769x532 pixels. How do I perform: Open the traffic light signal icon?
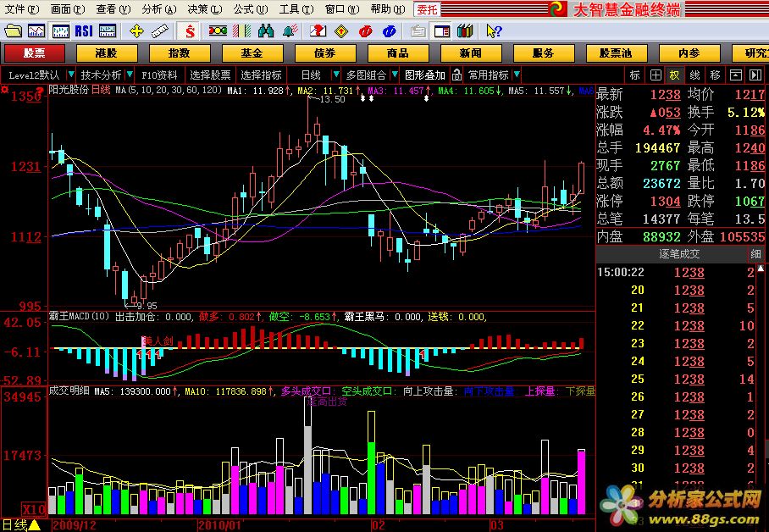[x=218, y=31]
